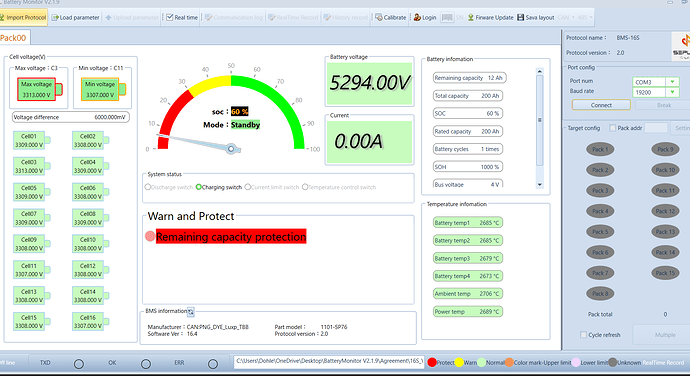Click the Battery temp1 reading

coord(468,223)
